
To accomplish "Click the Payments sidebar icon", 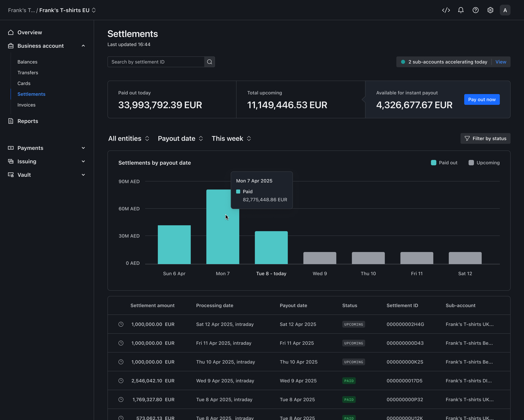I will 11,148.
